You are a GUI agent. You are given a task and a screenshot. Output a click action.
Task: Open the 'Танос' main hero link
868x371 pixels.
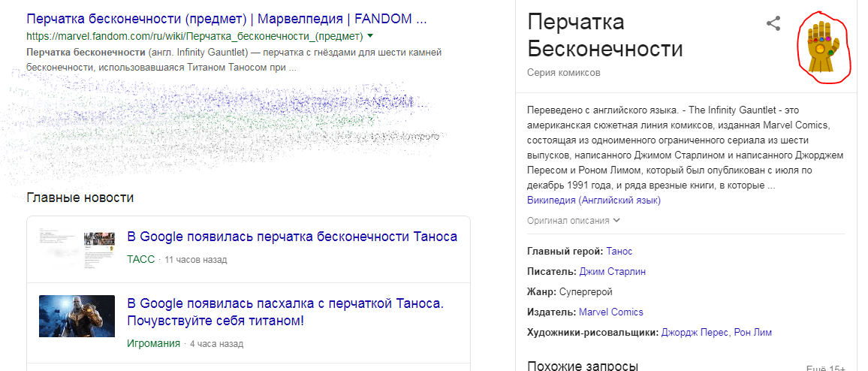click(x=619, y=252)
